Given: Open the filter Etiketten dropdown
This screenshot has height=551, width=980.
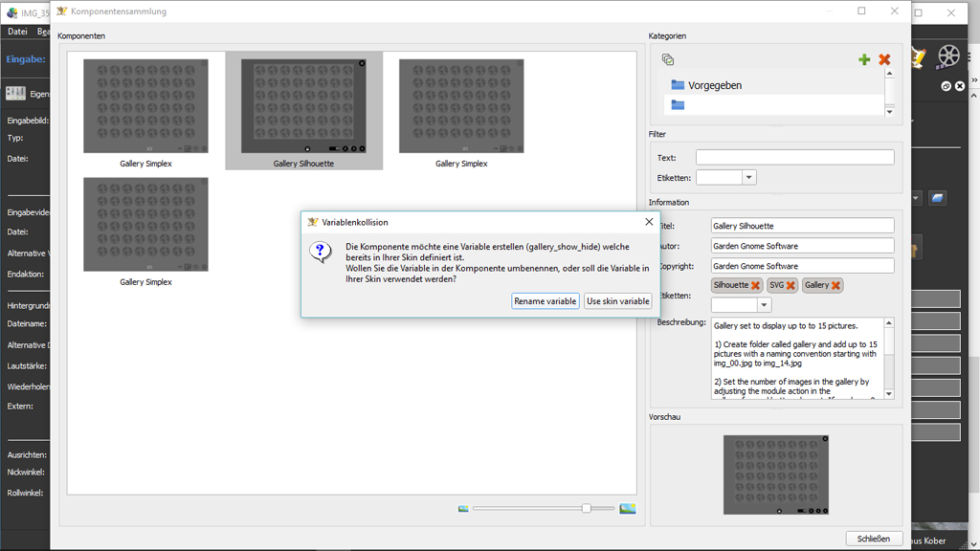Looking at the screenshot, I should coord(749,178).
